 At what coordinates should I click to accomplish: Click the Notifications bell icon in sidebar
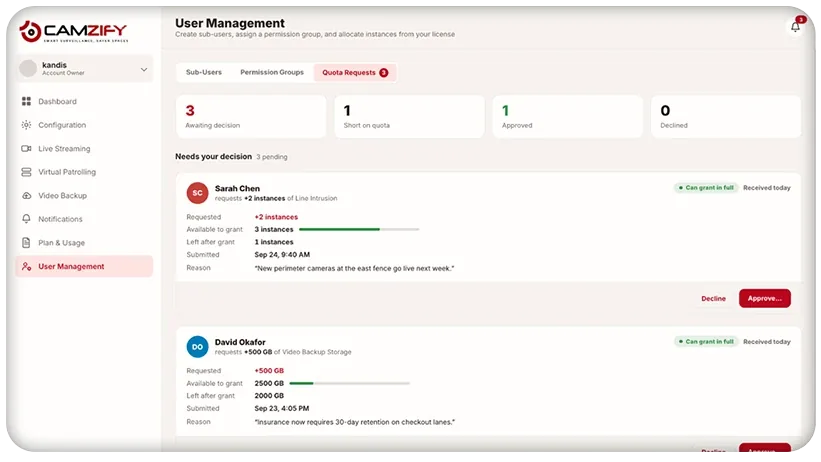[x=26, y=218]
